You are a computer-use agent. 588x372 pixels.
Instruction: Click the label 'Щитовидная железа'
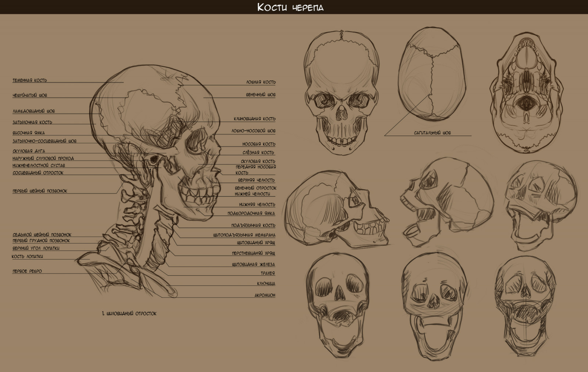point(254,264)
